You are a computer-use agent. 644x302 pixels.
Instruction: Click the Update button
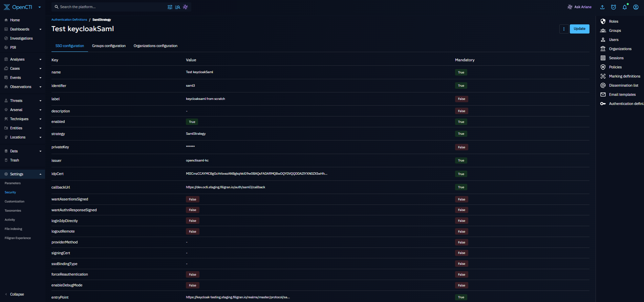point(579,29)
